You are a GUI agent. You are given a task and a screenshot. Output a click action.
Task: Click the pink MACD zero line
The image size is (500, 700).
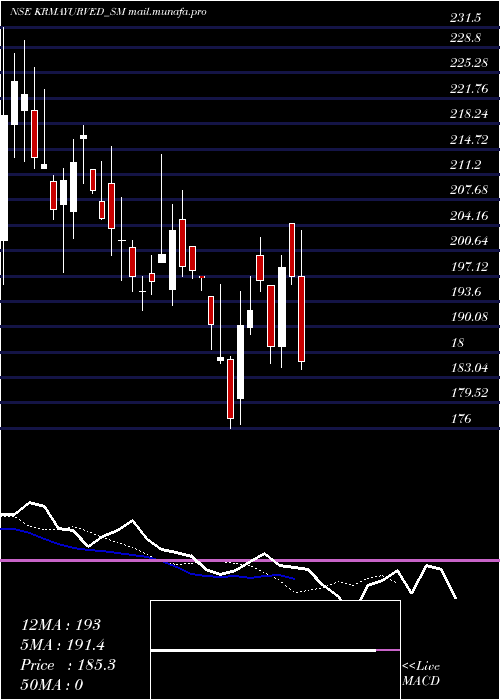point(250,560)
